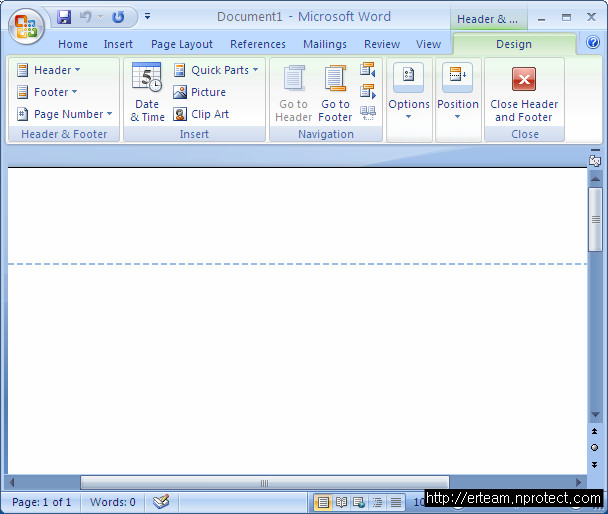Open the References tab
Viewport: 608px width, 514px height.
point(258,44)
